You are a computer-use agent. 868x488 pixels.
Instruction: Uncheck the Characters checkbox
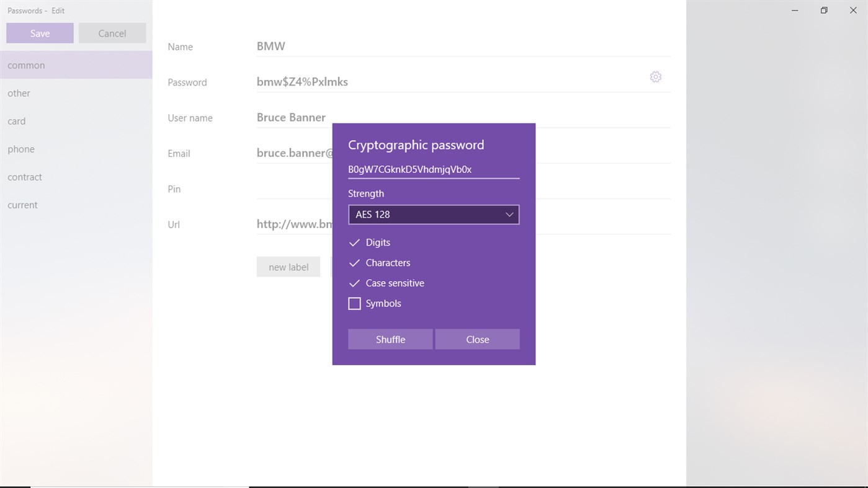click(x=355, y=263)
